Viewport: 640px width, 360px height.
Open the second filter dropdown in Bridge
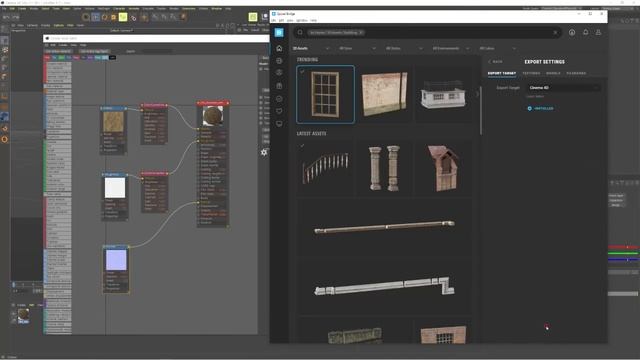pos(357,48)
